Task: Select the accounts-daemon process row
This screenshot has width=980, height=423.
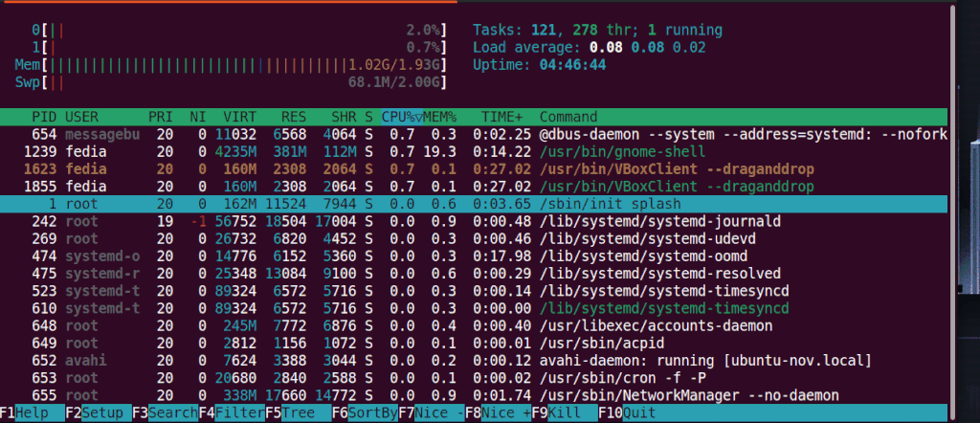Action: pyautogui.click(x=474, y=325)
